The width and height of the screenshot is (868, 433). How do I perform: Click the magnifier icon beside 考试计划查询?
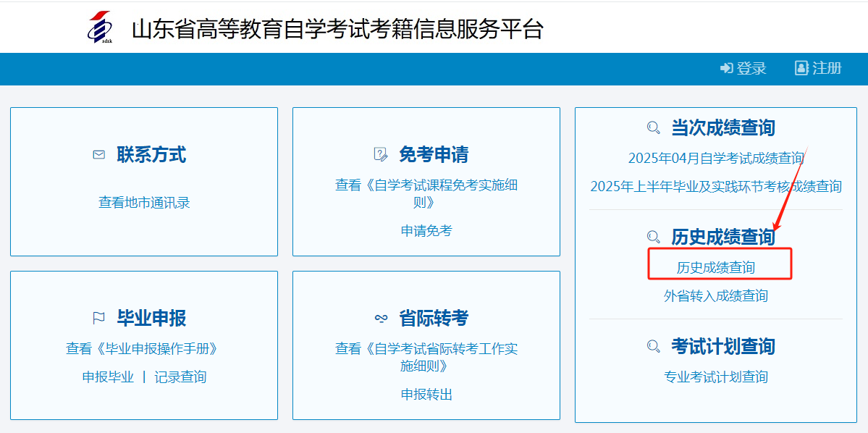(653, 346)
